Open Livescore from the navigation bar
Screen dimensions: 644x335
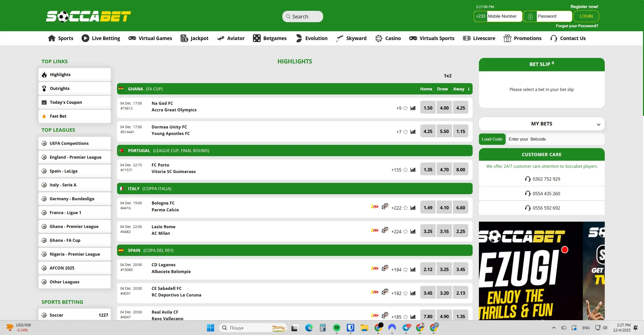tap(479, 38)
